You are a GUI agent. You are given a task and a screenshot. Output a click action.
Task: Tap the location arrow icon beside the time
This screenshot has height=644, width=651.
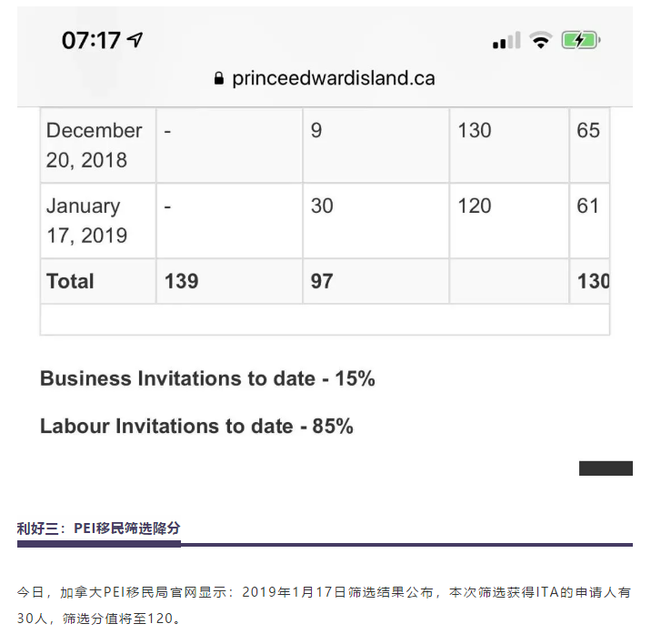pyautogui.click(x=135, y=40)
